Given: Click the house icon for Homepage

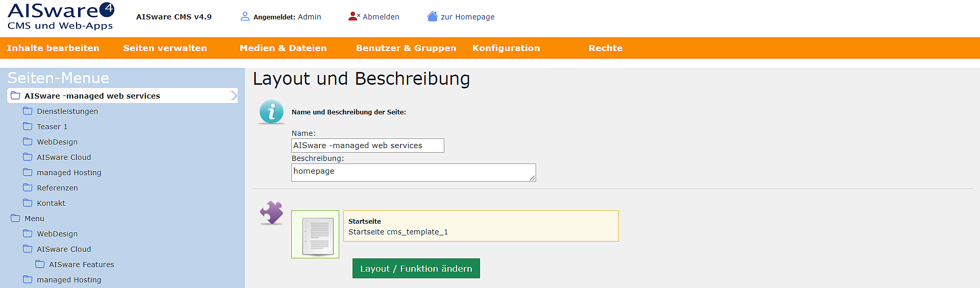Looking at the screenshot, I should (433, 16).
